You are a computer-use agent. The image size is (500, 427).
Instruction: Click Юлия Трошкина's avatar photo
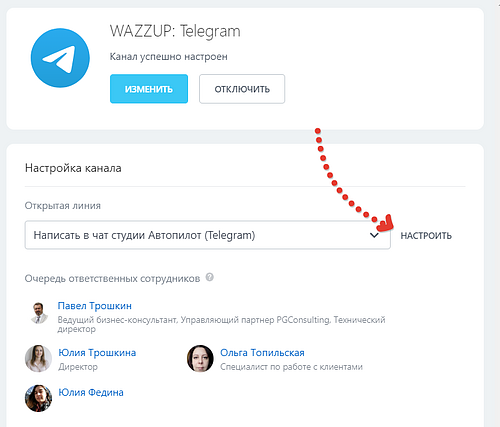click(x=38, y=359)
